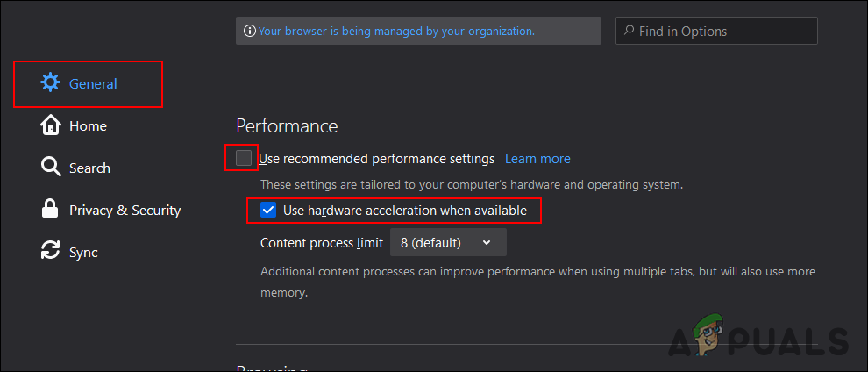Open the Content process limit dropdown

point(447,242)
